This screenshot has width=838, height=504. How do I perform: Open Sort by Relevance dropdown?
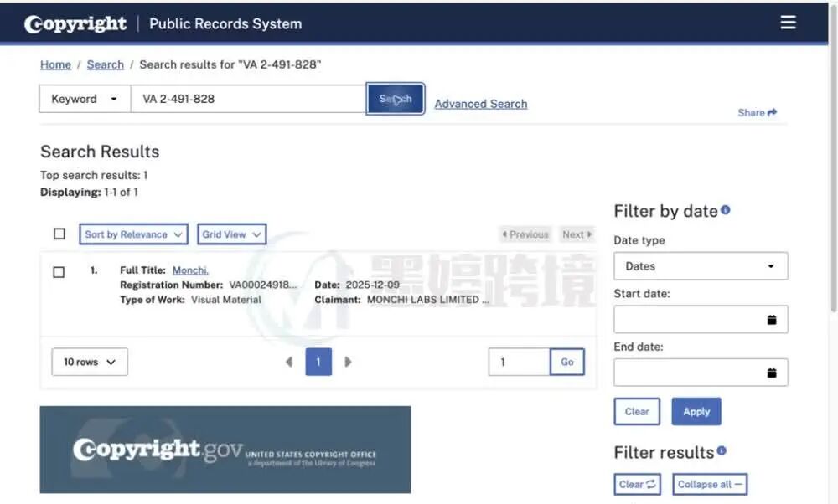(x=133, y=234)
